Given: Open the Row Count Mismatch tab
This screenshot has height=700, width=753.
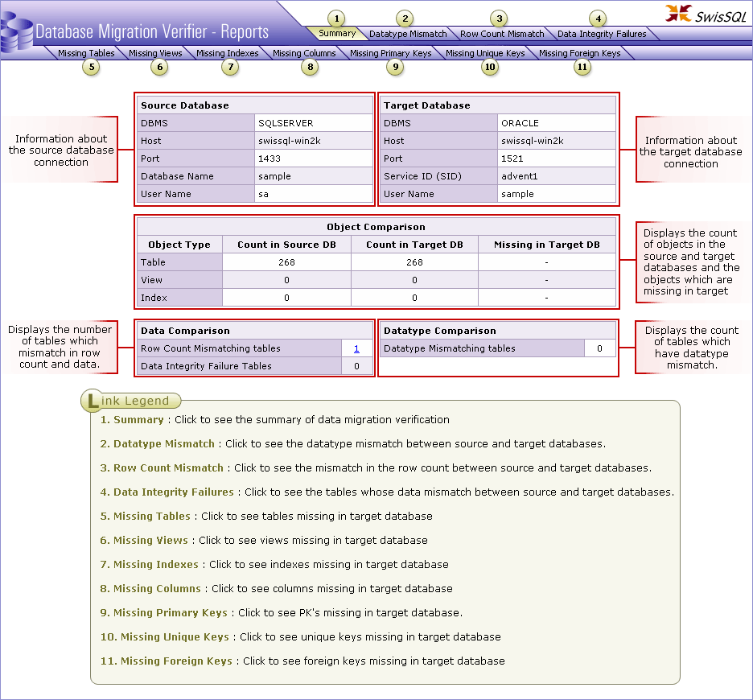Looking at the screenshot, I should click(502, 34).
